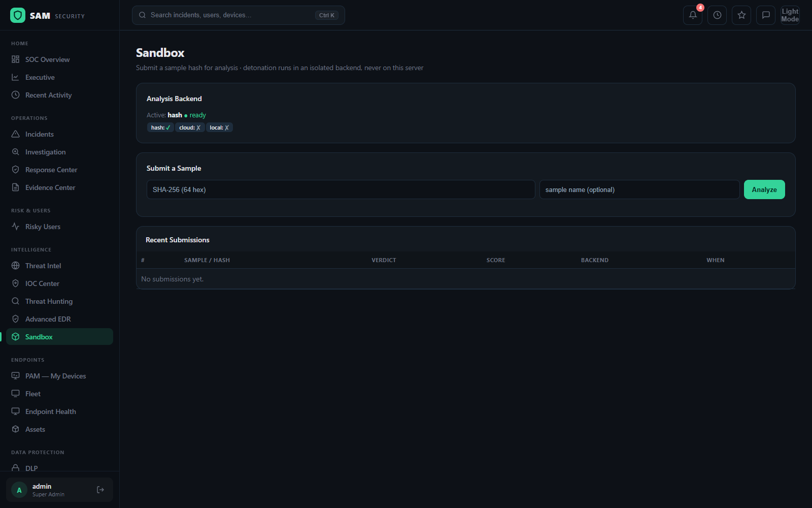Click the WHEN column header

(x=716, y=260)
